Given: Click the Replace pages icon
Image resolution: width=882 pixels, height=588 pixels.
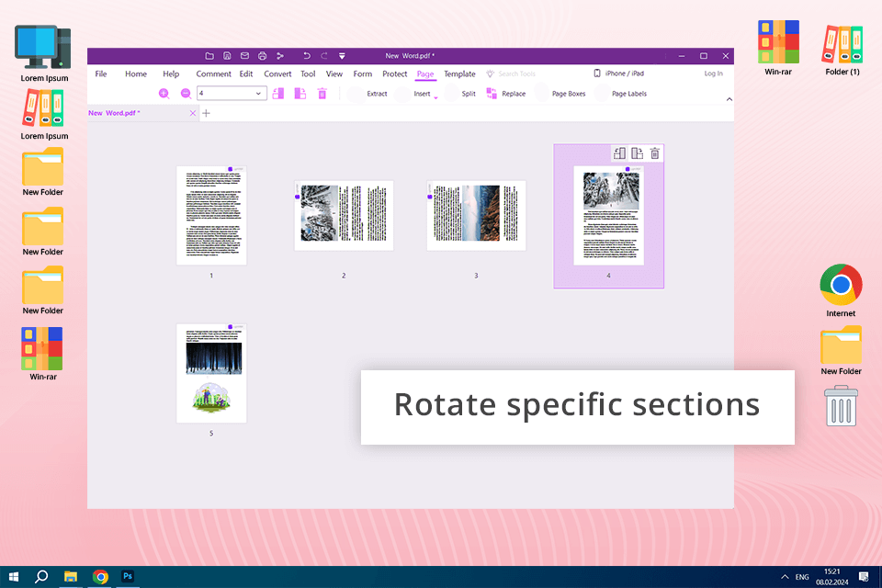Looking at the screenshot, I should [492, 94].
